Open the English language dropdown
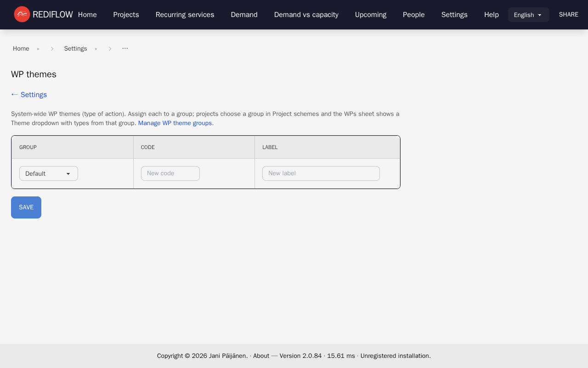 [528, 15]
